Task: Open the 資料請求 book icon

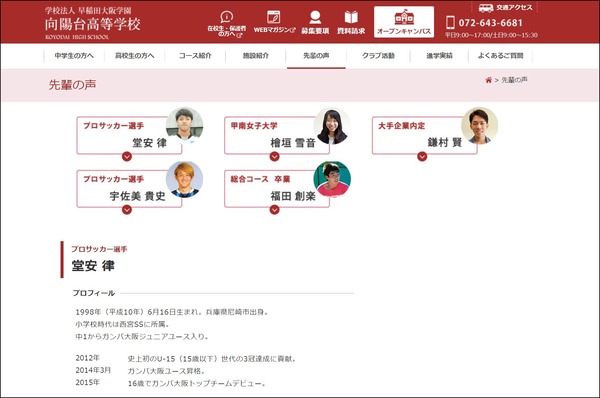Action: point(351,17)
